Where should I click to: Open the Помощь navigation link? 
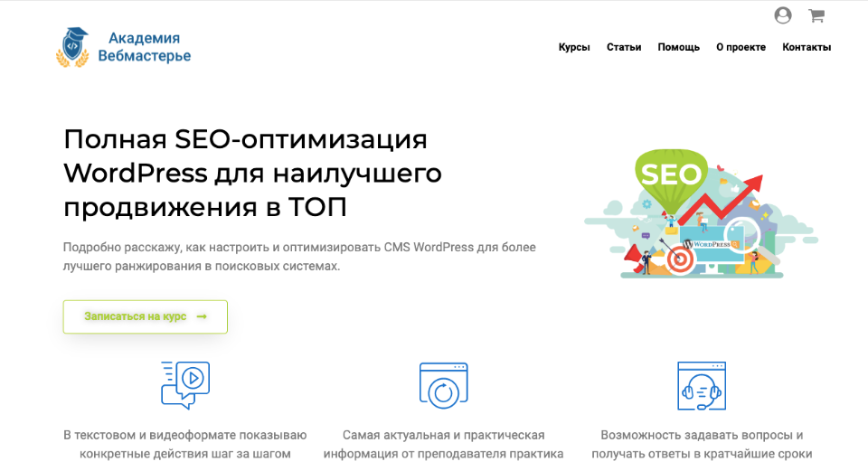click(x=678, y=47)
